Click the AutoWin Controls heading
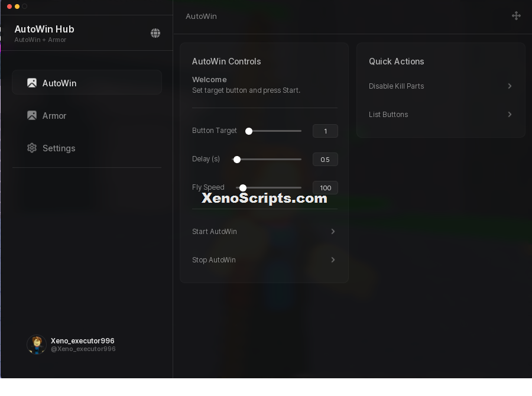Screen dimensions: 532x396 [226, 61]
